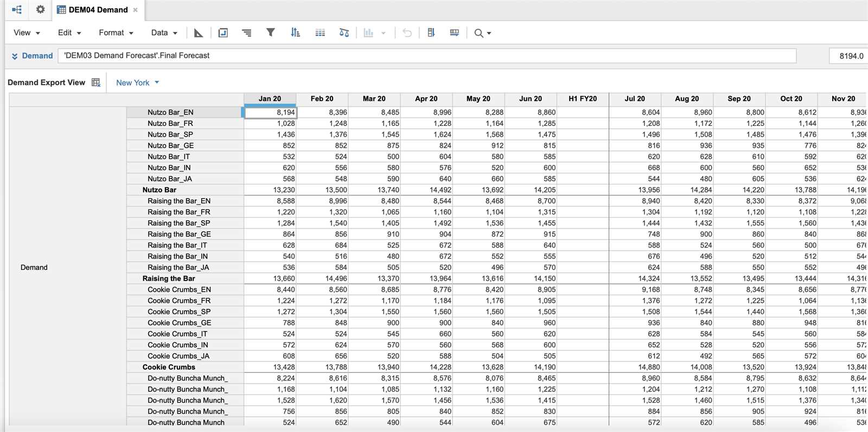The width and height of the screenshot is (868, 432).
Task: Open the filter funnel tool
Action: 270,33
